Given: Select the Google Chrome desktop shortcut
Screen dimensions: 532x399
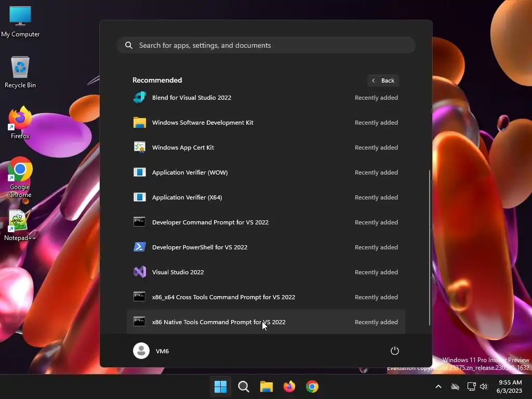Looking at the screenshot, I should pos(20,178).
